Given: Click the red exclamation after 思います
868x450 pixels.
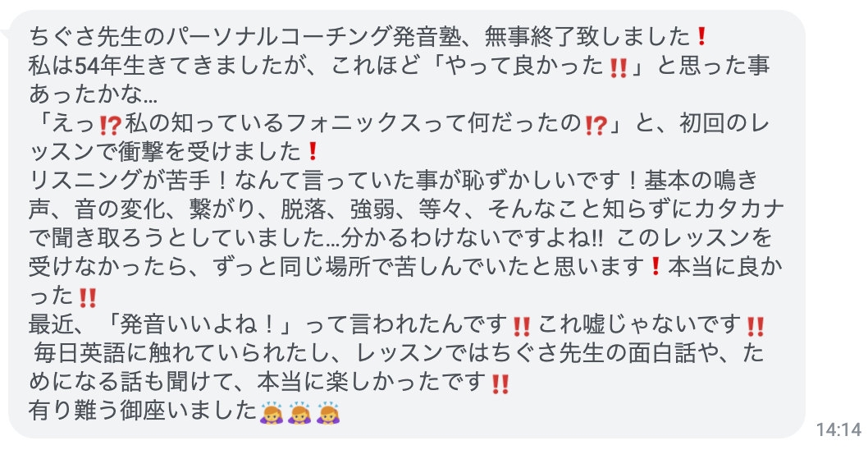Looking at the screenshot, I should click(x=656, y=268).
